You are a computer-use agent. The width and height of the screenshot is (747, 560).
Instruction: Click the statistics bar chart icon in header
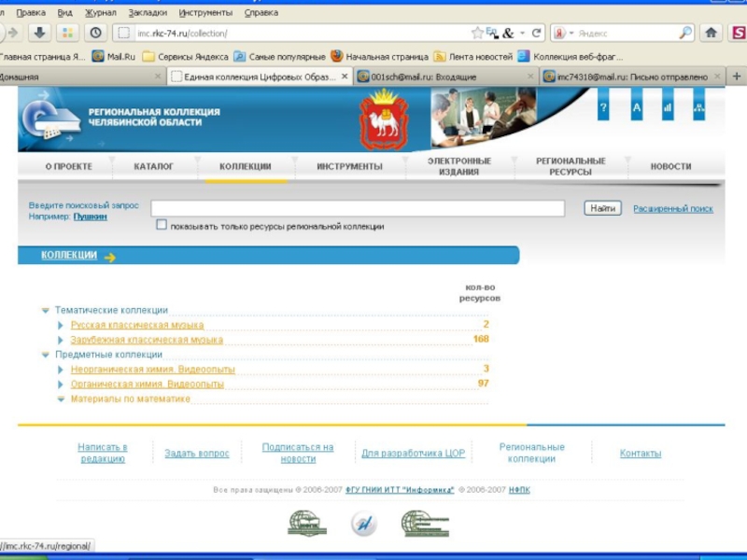point(668,109)
